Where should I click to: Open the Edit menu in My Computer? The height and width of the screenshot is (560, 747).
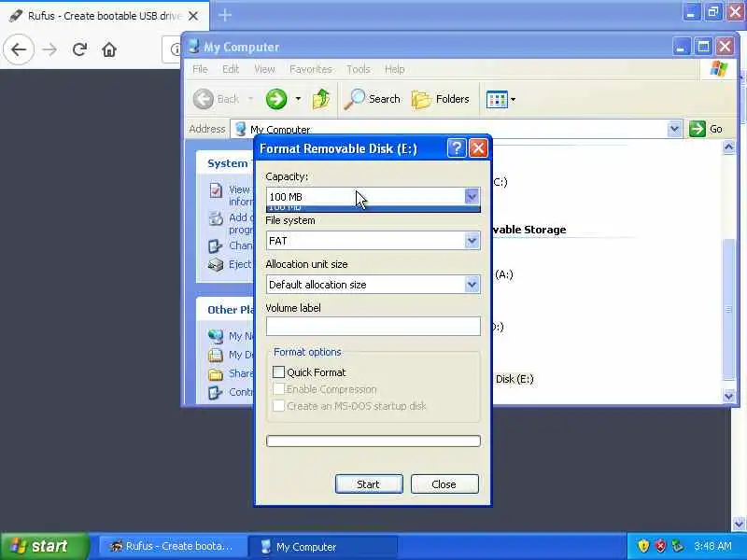coord(231,69)
